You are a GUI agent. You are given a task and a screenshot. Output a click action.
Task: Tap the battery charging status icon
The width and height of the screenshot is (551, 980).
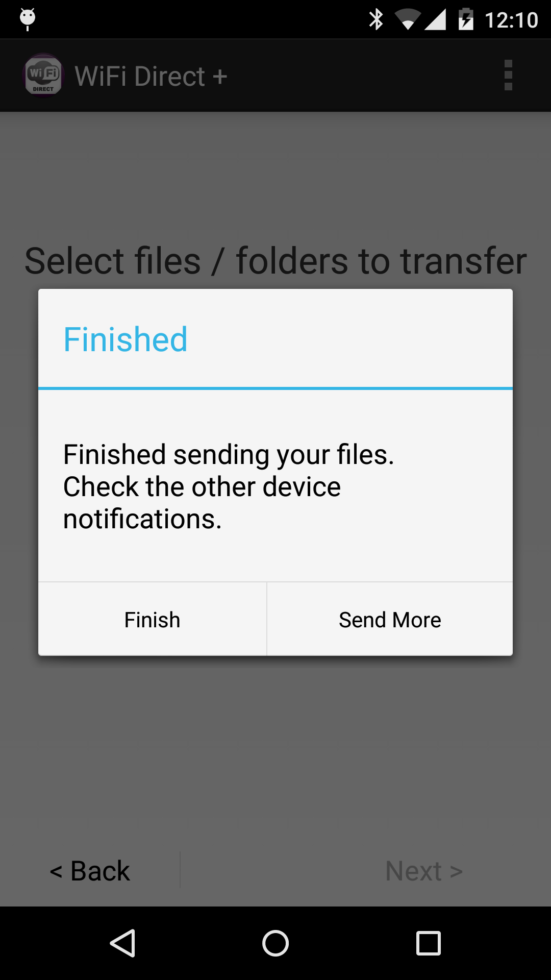(x=466, y=20)
